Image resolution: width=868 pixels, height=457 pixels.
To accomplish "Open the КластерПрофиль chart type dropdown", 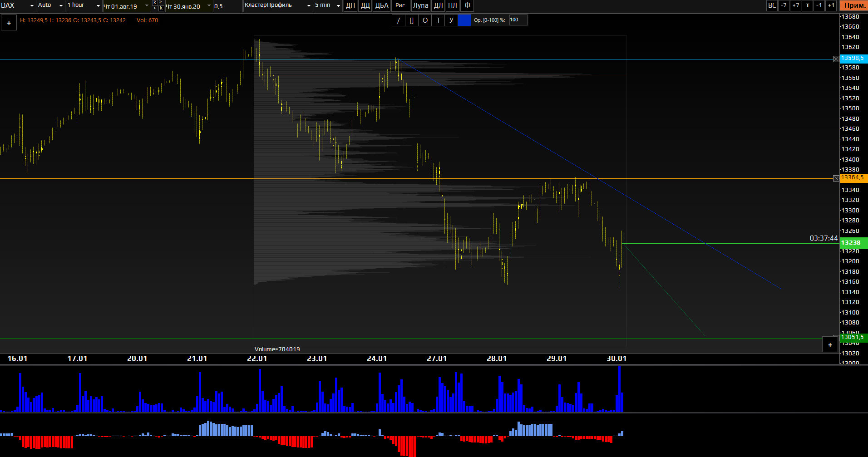I will point(278,5).
